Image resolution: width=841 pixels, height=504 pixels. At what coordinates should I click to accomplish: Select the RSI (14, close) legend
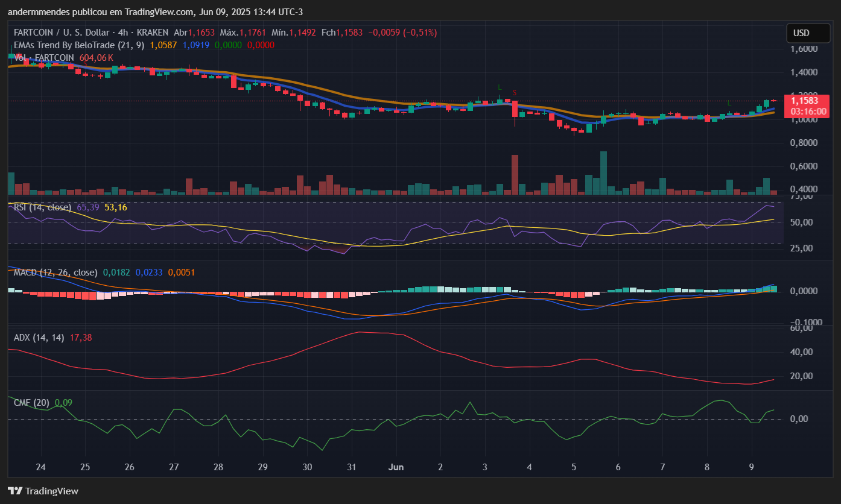tap(42, 207)
